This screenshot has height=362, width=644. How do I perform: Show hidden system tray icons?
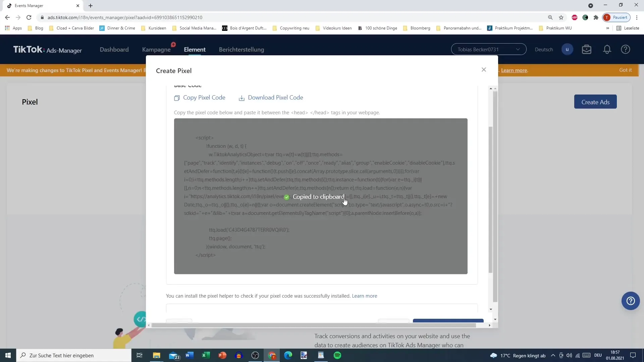[x=553, y=355]
